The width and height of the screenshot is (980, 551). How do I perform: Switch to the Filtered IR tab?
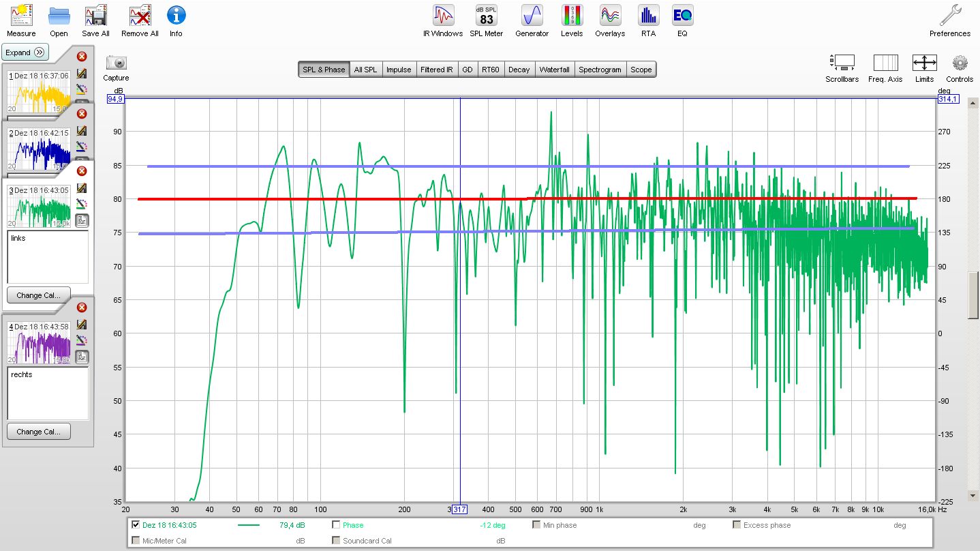436,70
